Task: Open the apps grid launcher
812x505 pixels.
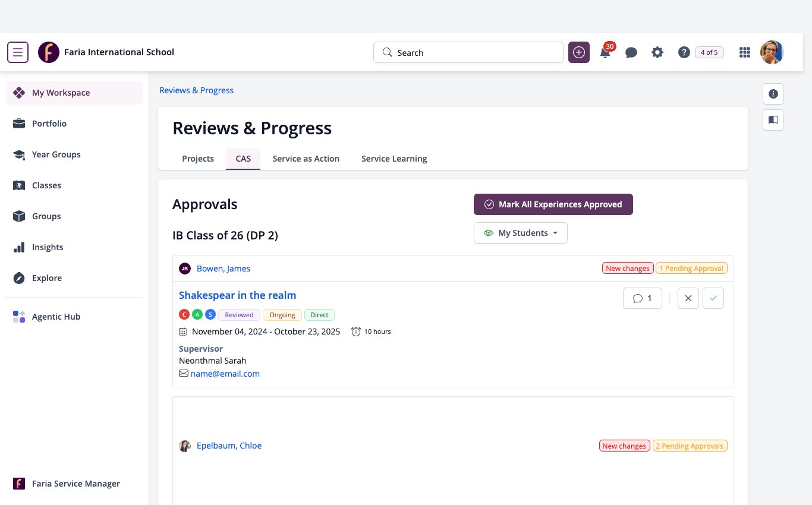Action: [x=744, y=52]
